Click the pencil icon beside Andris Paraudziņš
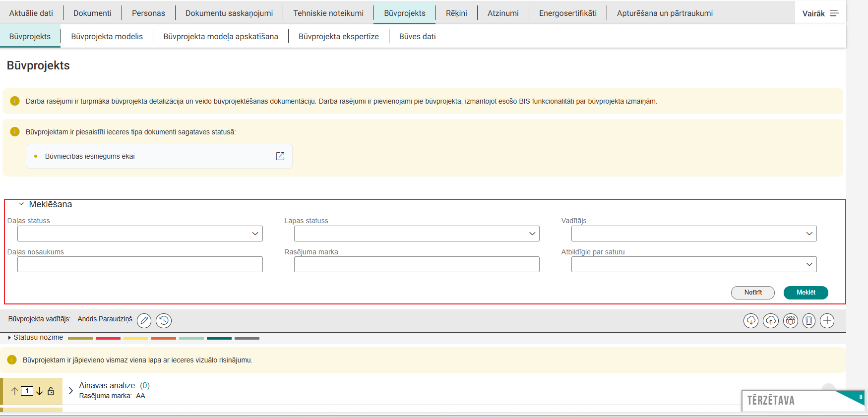868x417 pixels. click(x=144, y=321)
